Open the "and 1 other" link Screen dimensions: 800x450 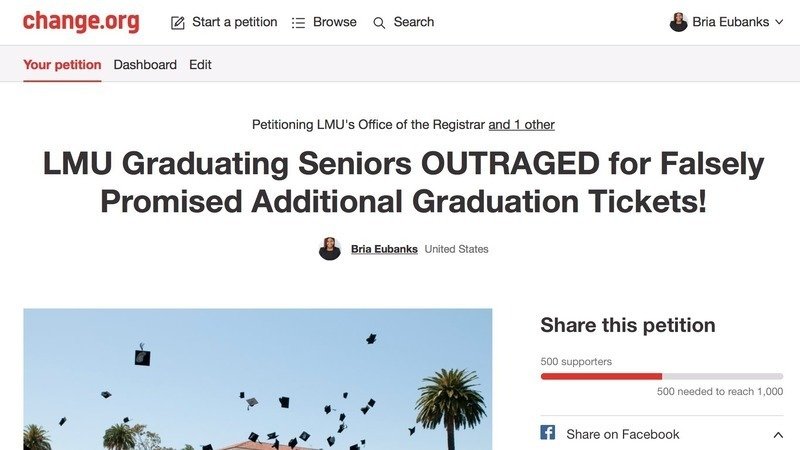(521, 125)
